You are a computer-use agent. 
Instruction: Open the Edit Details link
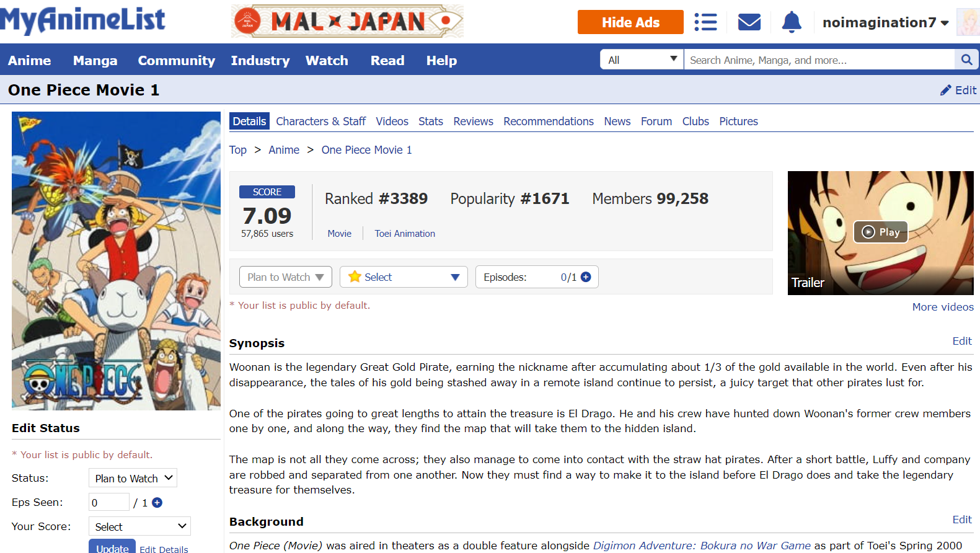164,549
